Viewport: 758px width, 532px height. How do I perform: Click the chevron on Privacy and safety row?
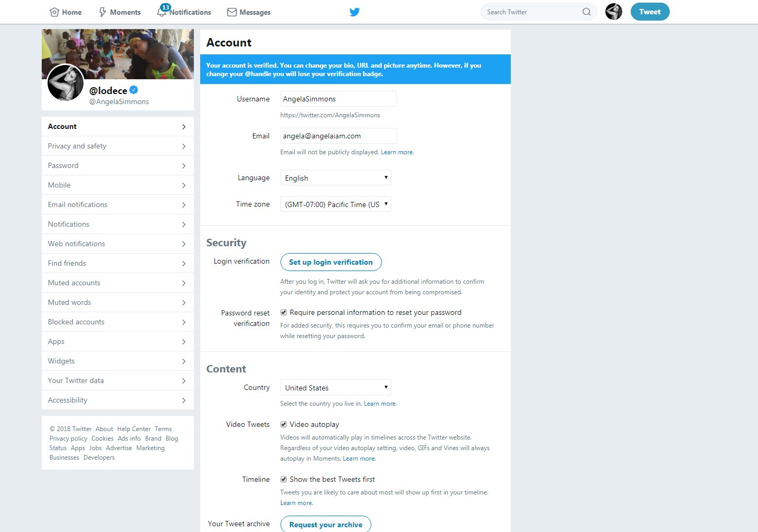184,146
